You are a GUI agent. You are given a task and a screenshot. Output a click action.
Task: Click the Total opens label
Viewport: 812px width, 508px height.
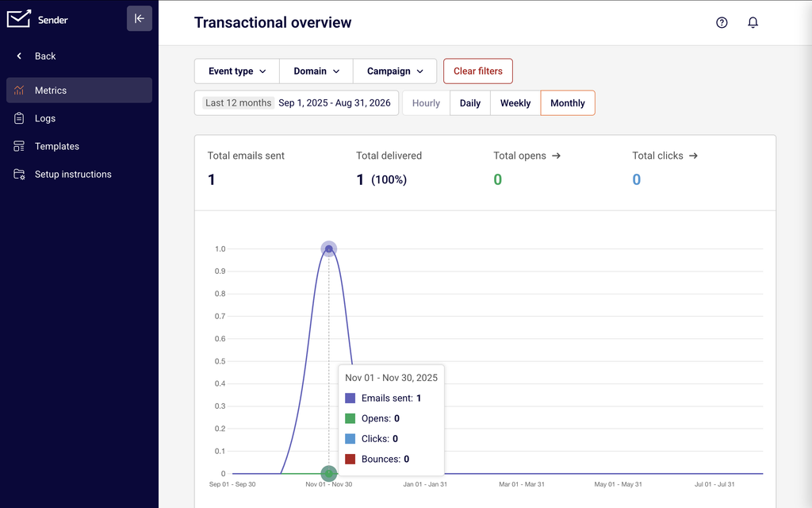click(x=519, y=156)
